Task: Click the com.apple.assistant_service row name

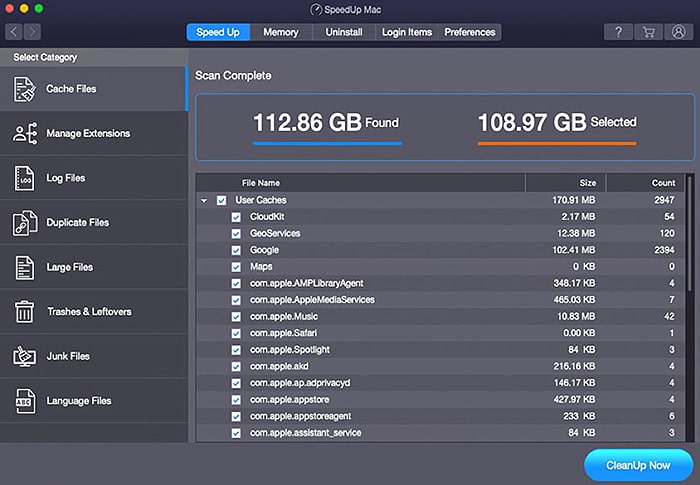Action: pos(305,432)
